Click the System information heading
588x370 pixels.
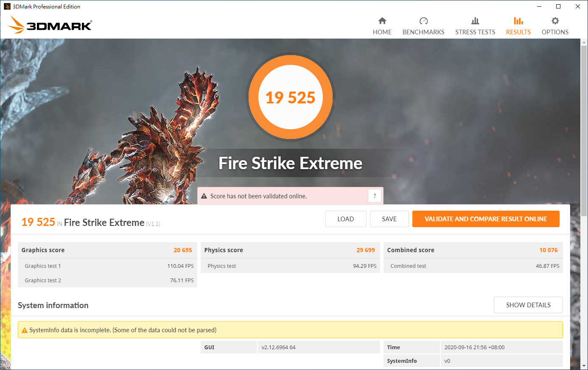[x=53, y=305]
